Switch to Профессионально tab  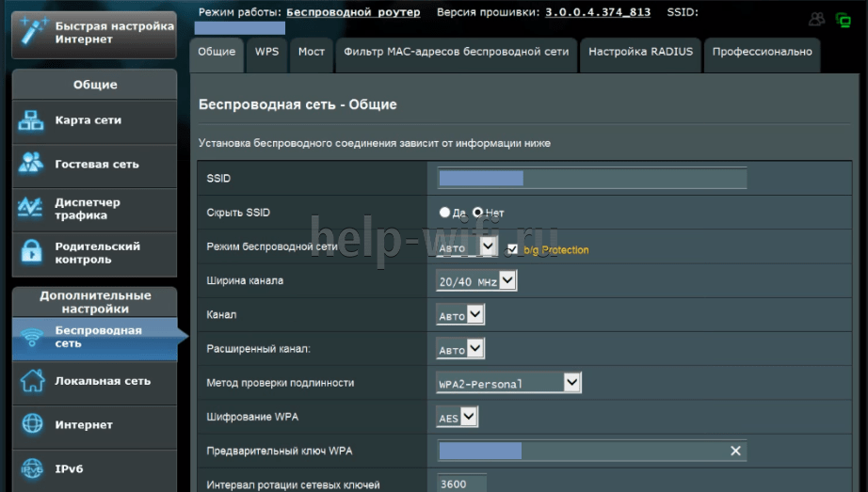[x=762, y=53]
